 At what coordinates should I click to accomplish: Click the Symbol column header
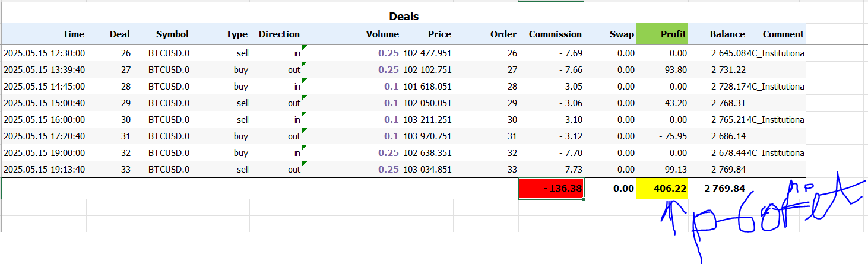tap(172, 34)
